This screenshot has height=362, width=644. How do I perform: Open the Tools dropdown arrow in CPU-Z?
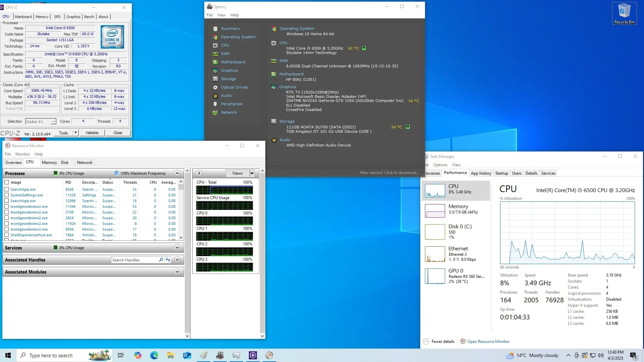click(x=75, y=133)
